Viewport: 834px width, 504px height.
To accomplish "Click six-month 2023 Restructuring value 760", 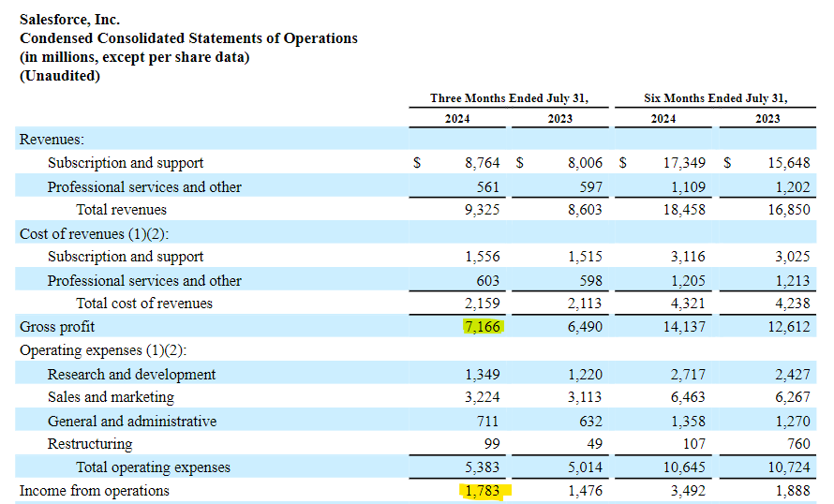I will coord(799,444).
